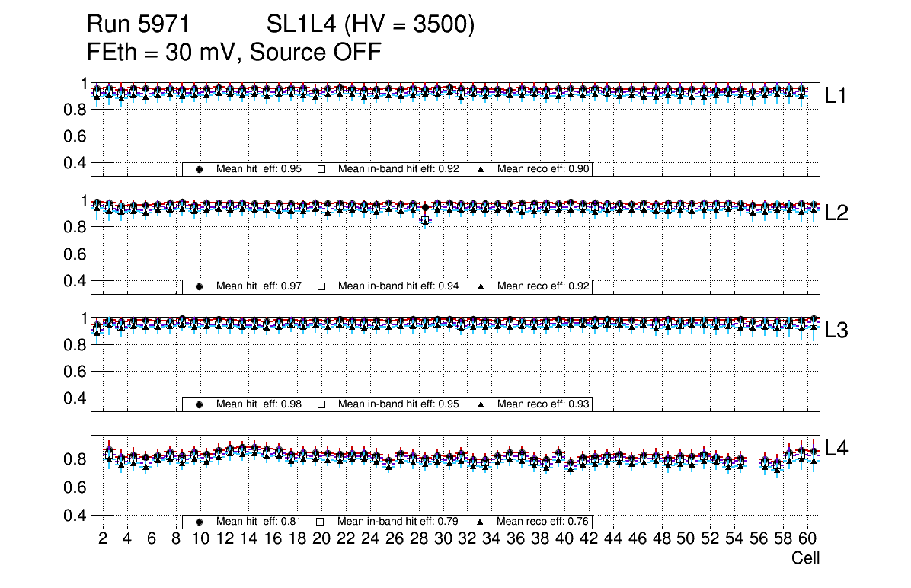Click the 'SL1L4 (HV = 3500)' heading

370,25
